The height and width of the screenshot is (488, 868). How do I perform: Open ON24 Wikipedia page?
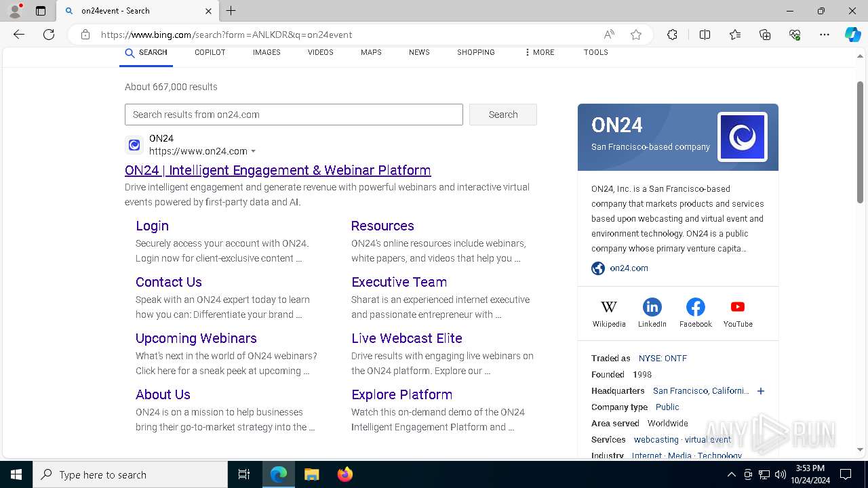[x=609, y=314]
